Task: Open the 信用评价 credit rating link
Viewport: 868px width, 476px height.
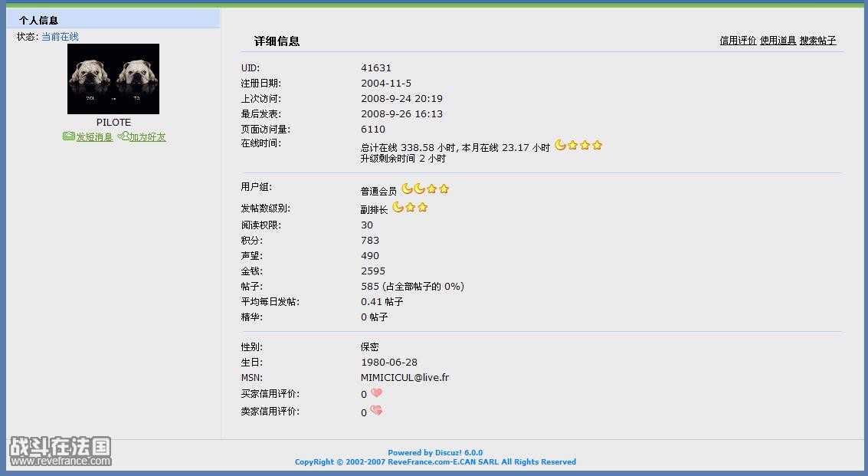Action: point(738,41)
